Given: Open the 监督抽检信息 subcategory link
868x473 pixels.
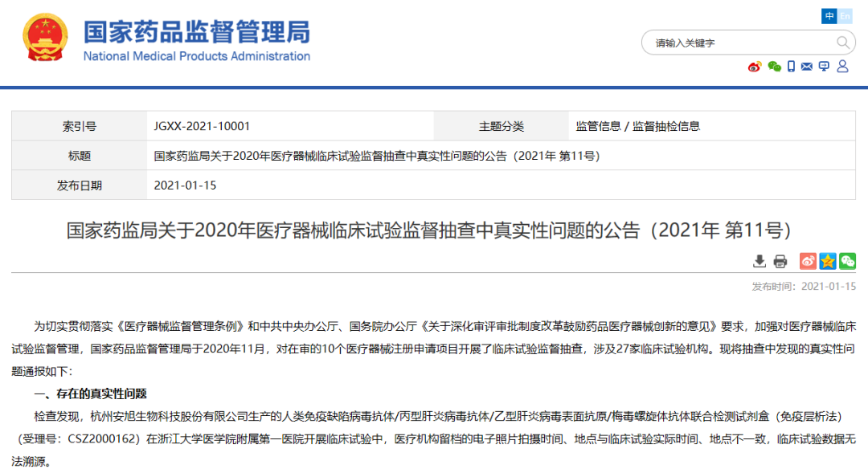Looking at the screenshot, I should 666,126.
